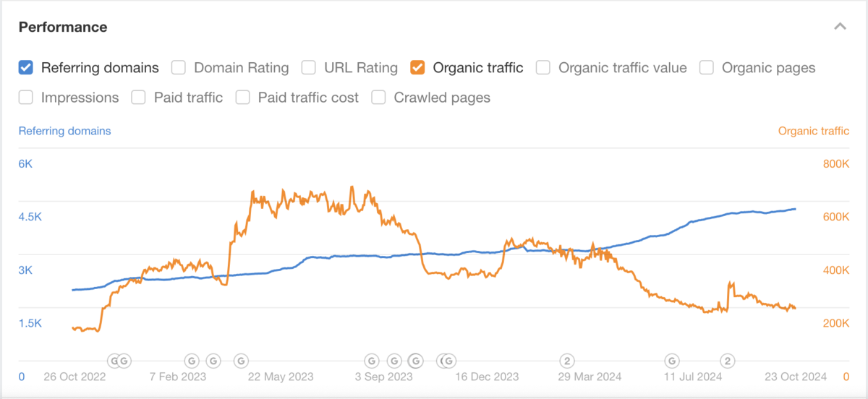The width and height of the screenshot is (868, 399).
Task: Open the '2' updates marker after 11 Jul 2024
Action: pos(728,360)
